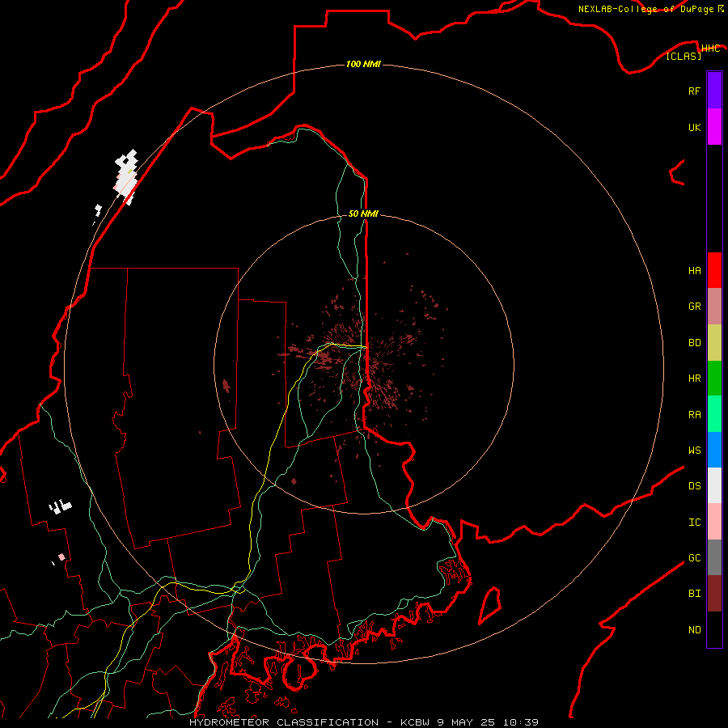This screenshot has height=728, width=728.
Task: Click the UK legend label
Action: pyautogui.click(x=694, y=127)
